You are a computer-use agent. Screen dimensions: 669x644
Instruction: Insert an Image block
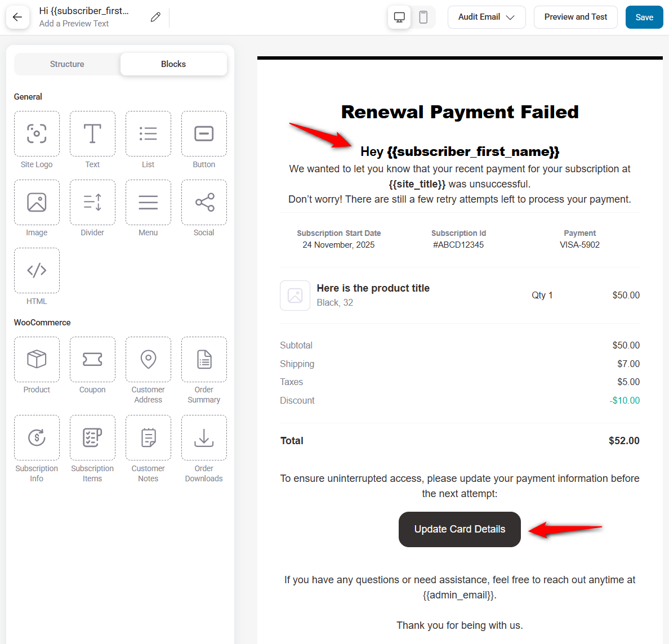[x=37, y=202]
